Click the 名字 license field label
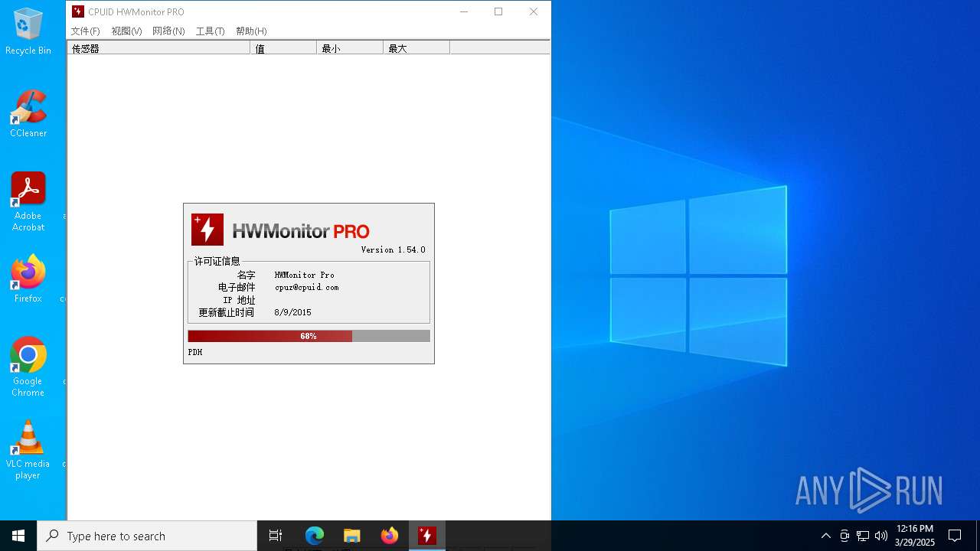 (246, 275)
